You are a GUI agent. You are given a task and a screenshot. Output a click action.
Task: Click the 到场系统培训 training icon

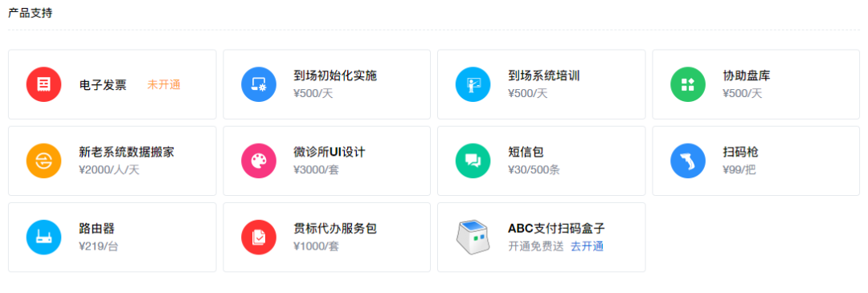tap(473, 84)
